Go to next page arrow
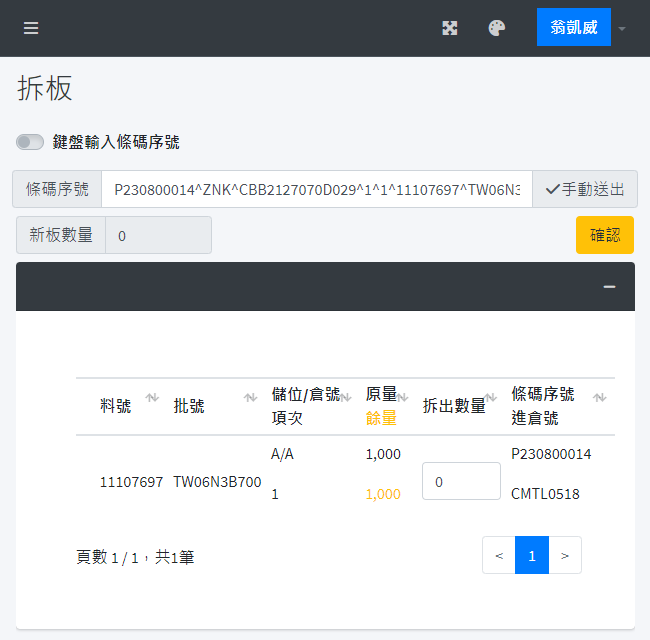Screen dimensions: 650x640 565,555
